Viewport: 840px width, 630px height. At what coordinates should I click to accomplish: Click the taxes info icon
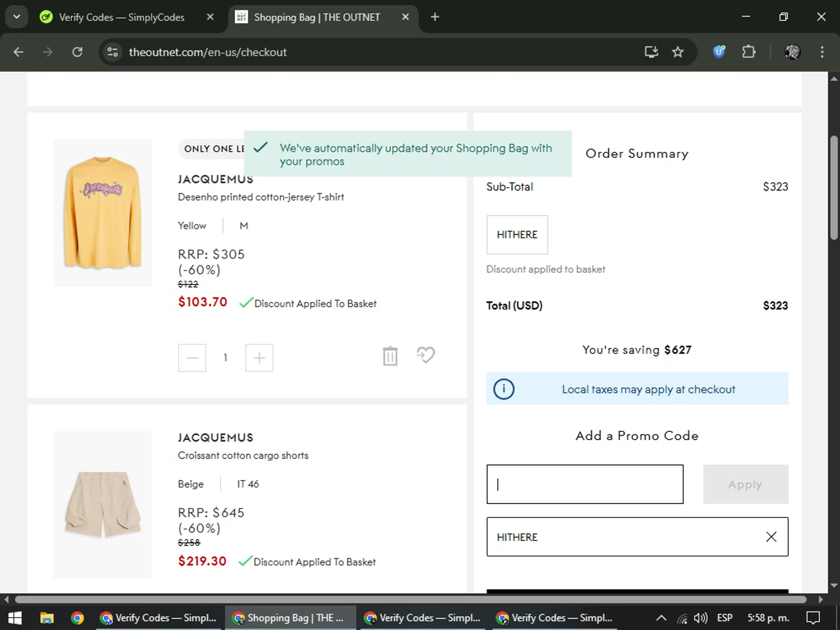[503, 389]
